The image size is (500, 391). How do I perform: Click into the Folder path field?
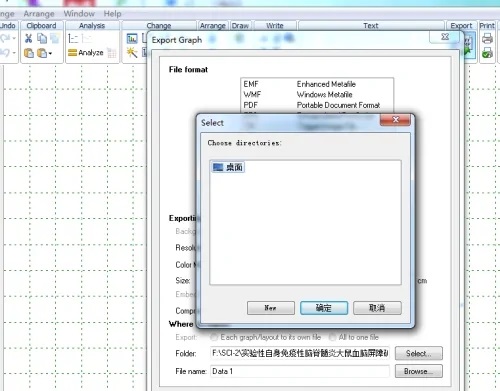click(300, 353)
